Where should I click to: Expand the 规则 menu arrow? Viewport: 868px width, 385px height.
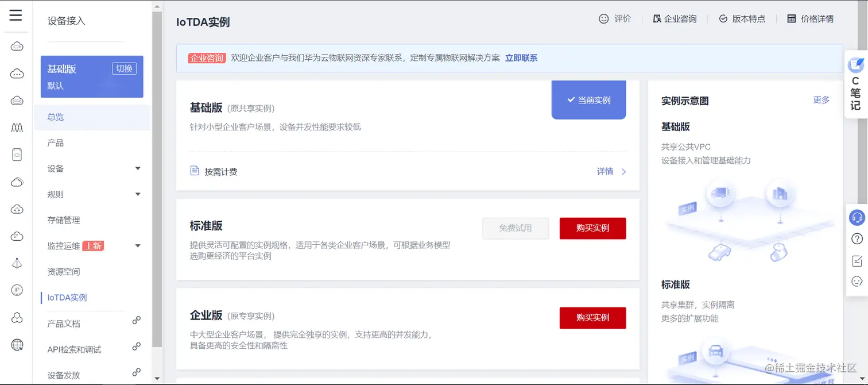click(x=138, y=194)
